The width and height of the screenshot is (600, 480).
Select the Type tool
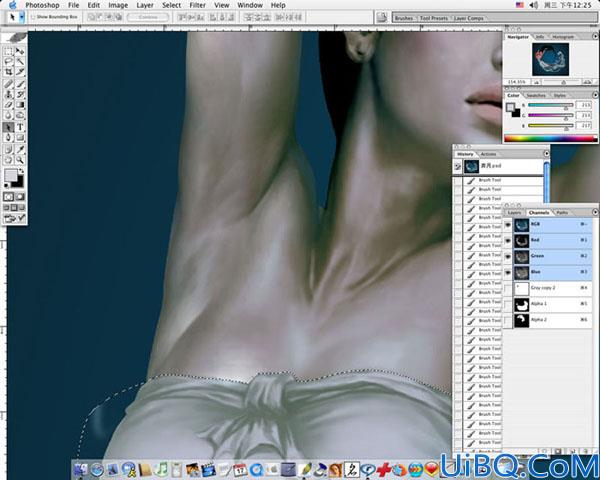20,127
